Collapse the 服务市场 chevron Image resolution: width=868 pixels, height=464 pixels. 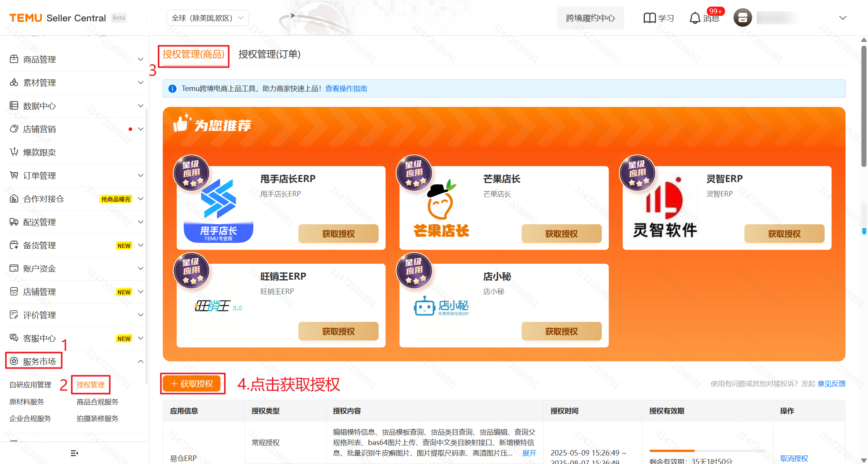(141, 361)
